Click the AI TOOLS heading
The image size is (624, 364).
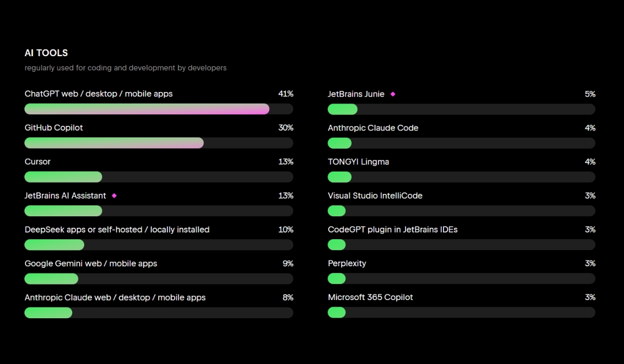tap(46, 53)
